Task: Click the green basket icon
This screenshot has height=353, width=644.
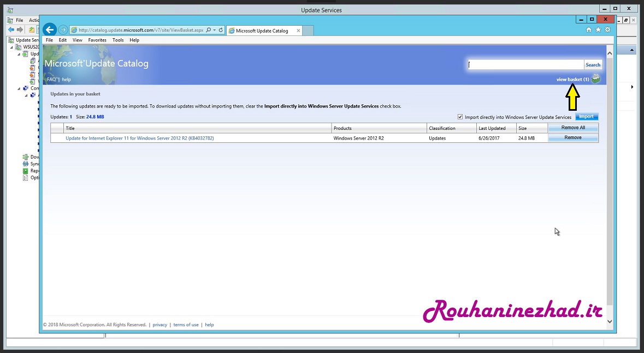Action: point(595,79)
